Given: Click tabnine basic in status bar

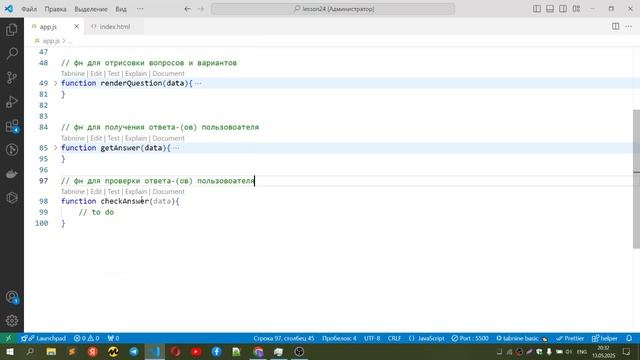Looking at the screenshot, I should click(x=522, y=338).
